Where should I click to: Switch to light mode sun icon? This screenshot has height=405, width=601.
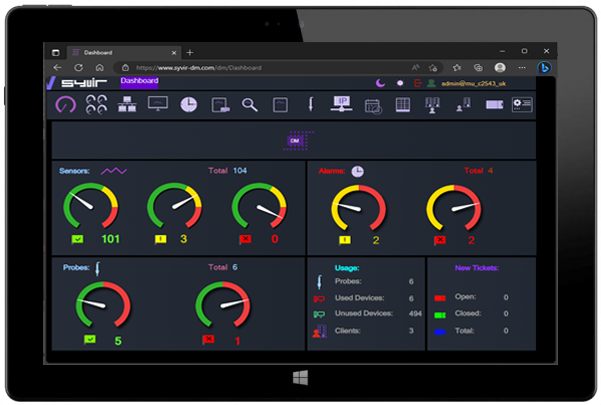tap(400, 83)
